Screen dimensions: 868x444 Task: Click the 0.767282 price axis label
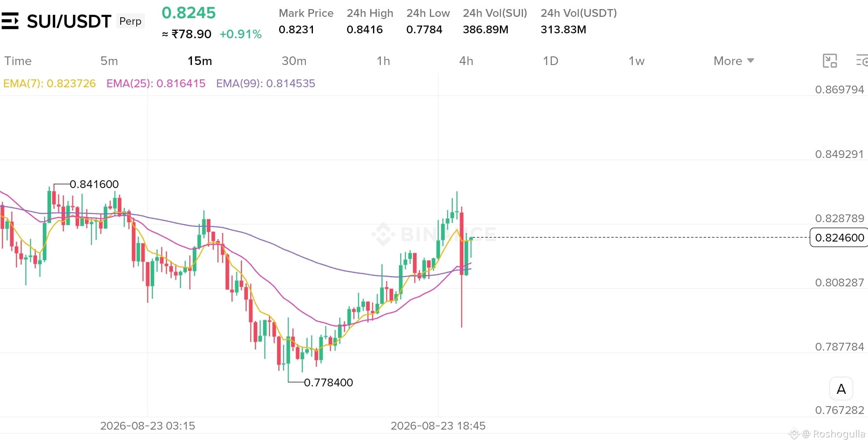pyautogui.click(x=840, y=410)
